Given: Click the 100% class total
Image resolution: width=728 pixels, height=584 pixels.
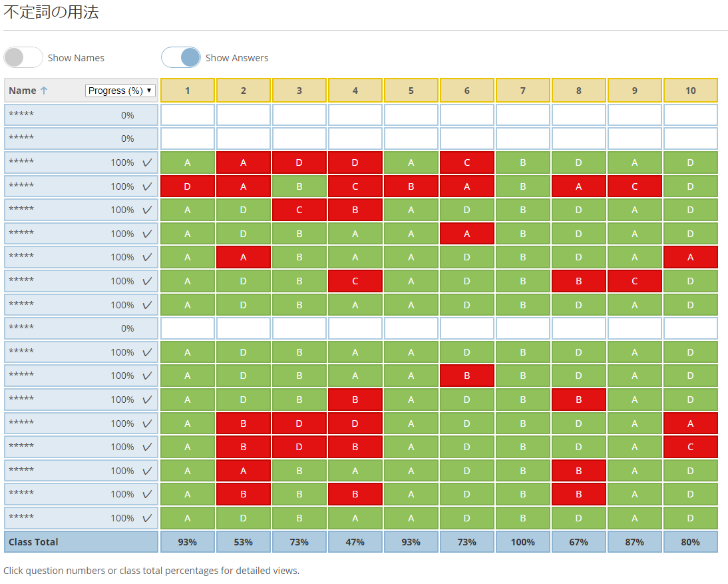Looking at the screenshot, I should click(x=523, y=542).
